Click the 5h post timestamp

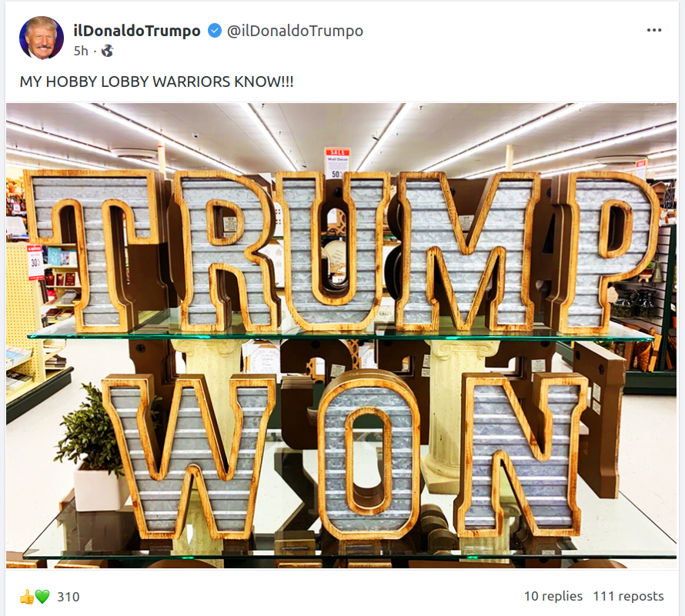click(x=81, y=51)
